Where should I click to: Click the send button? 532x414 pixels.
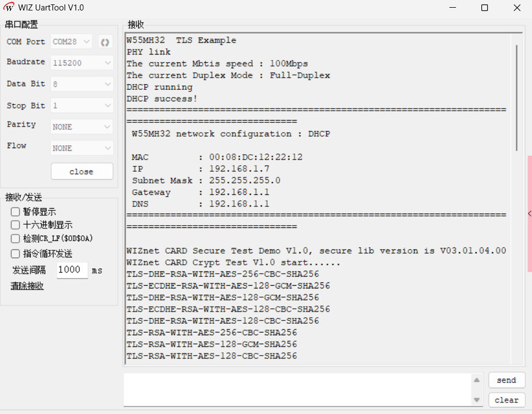pyautogui.click(x=507, y=380)
